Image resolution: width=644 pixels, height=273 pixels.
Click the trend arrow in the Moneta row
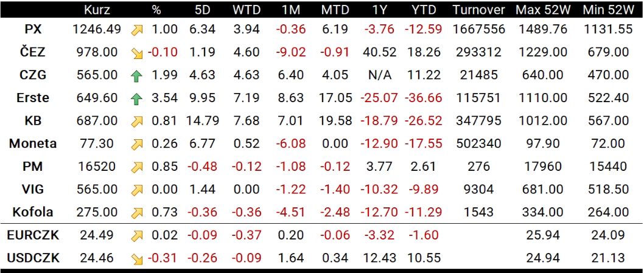137,144
